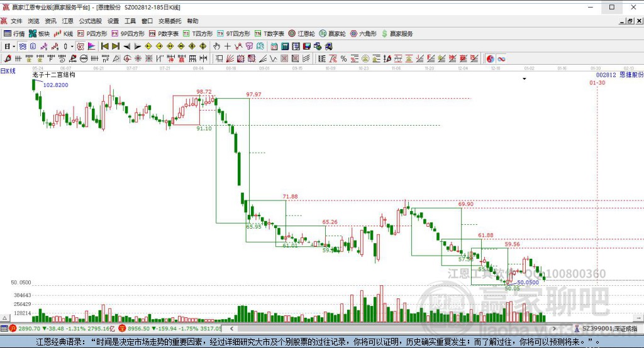Open the 江恩轮 Gann wheel

(302, 34)
